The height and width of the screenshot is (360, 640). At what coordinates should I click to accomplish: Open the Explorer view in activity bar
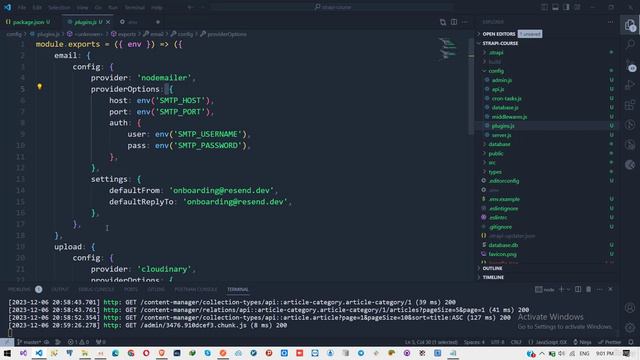(630, 25)
